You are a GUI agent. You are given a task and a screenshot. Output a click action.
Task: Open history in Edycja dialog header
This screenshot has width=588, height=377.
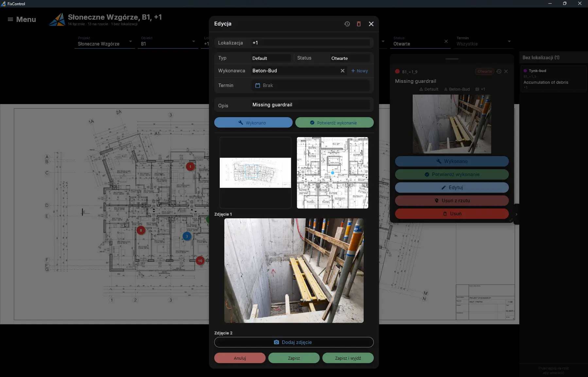347,24
